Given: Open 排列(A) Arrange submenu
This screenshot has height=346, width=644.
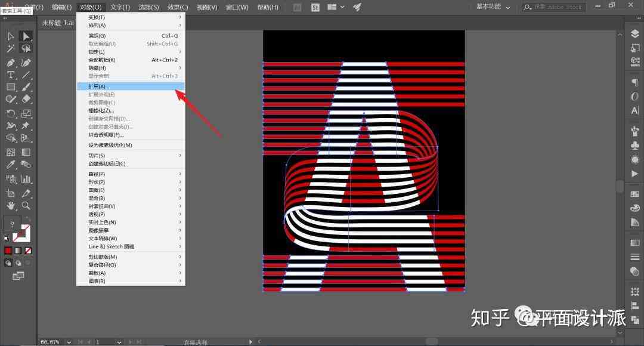Looking at the screenshot, I should [131, 26].
